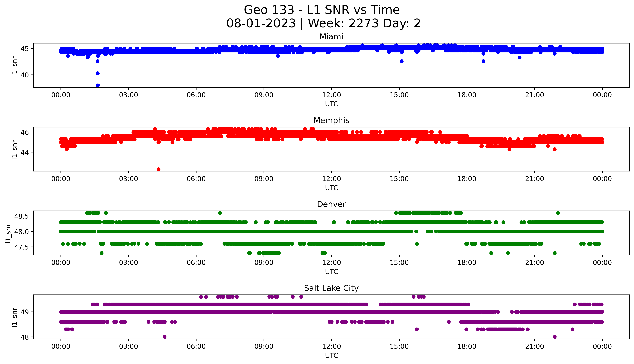Click the 21:00 tick label under Miami plot

pyautogui.click(x=534, y=95)
